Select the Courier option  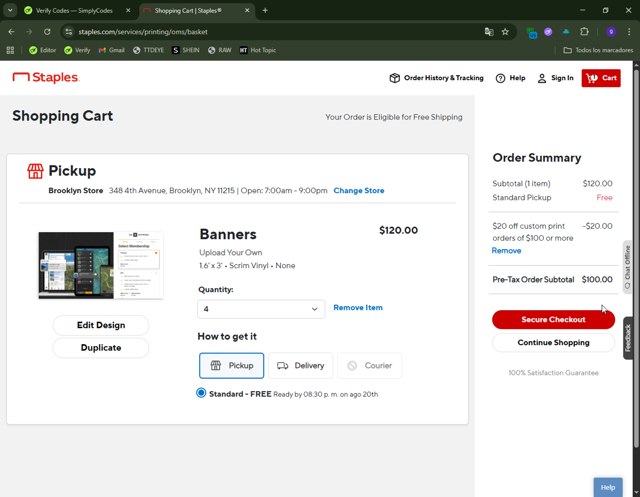(369, 366)
